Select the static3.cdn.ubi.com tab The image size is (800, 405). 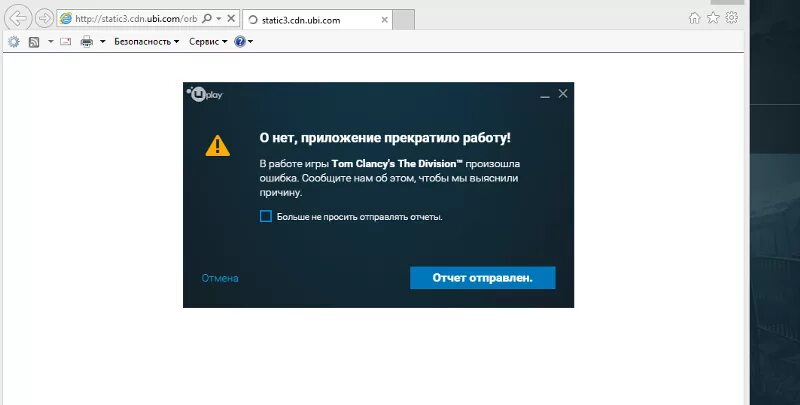pos(317,20)
